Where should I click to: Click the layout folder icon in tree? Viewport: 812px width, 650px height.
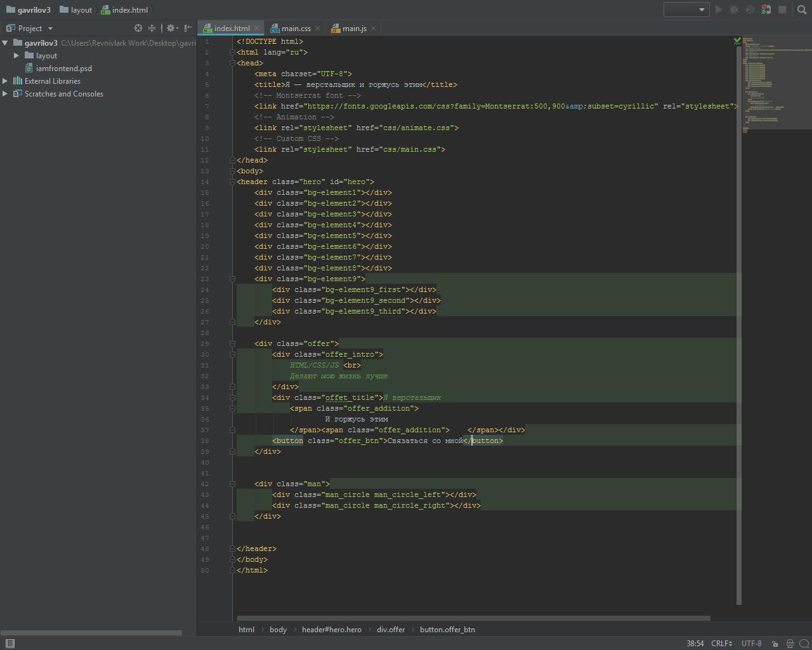point(29,55)
